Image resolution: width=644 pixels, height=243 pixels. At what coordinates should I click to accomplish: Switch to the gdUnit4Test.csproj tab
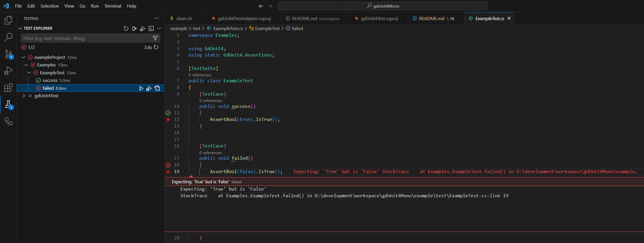pos(380,18)
